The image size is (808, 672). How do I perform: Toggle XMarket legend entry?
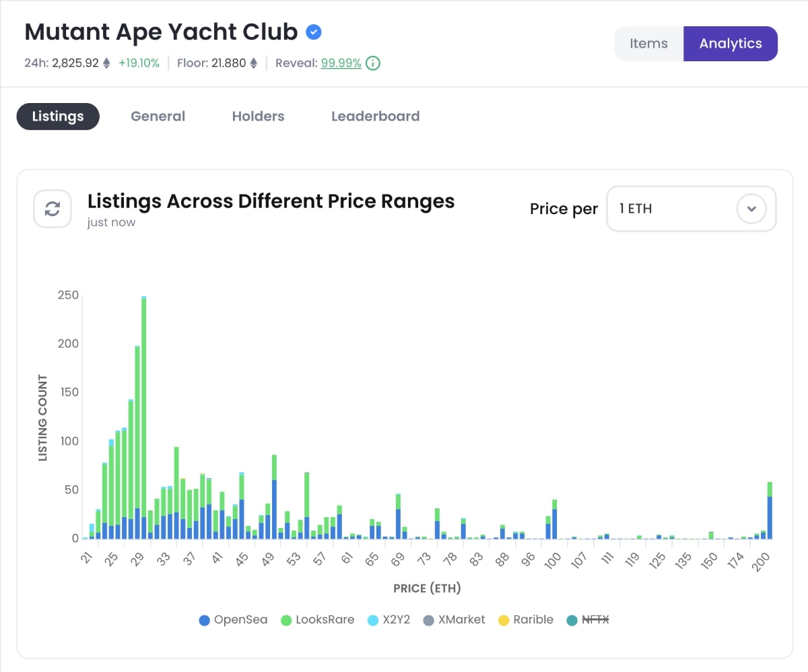[x=454, y=619]
